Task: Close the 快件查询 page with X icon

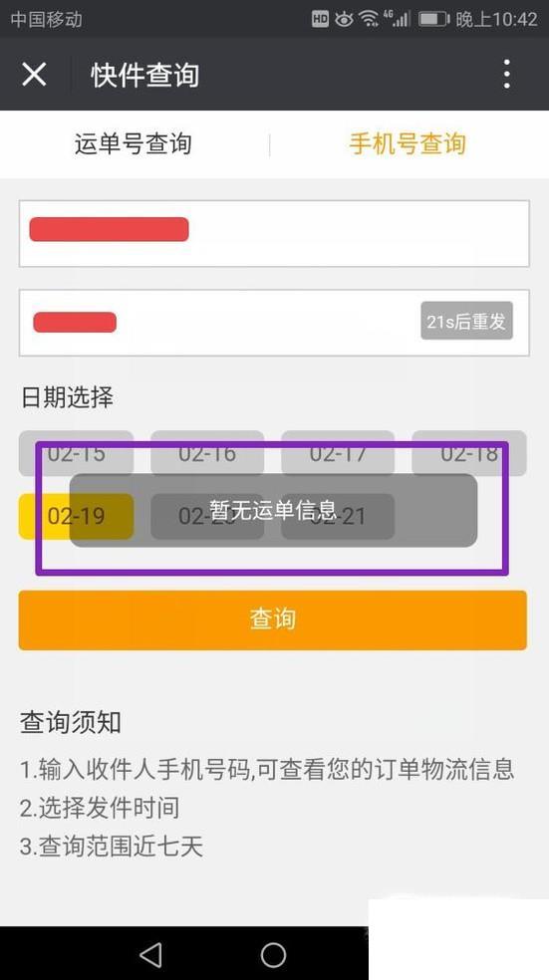Action: click(x=35, y=75)
